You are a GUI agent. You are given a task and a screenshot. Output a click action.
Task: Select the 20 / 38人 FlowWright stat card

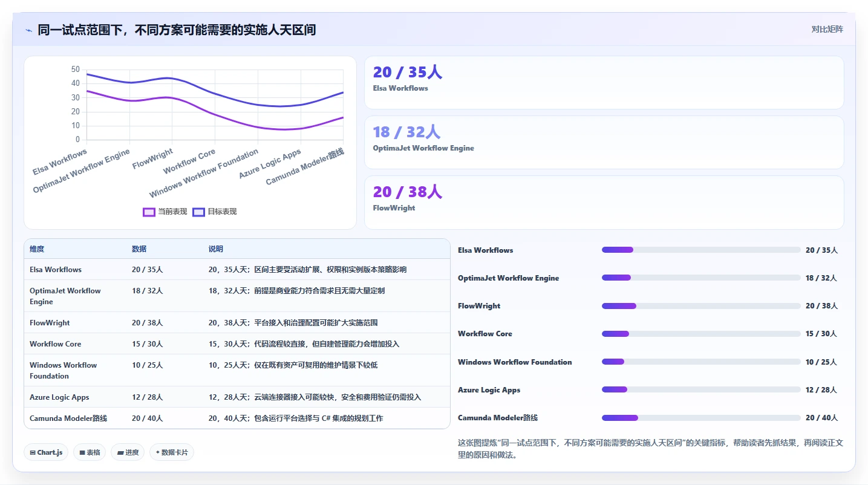[x=604, y=202]
